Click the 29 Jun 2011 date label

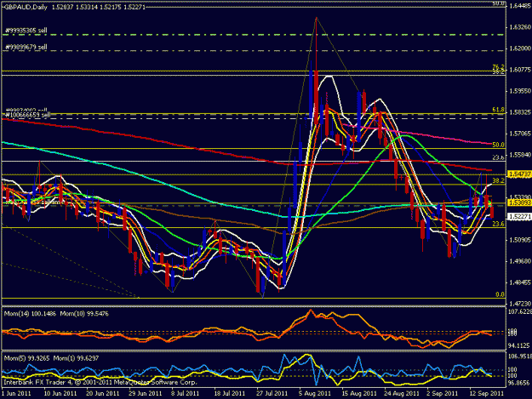click(x=146, y=394)
